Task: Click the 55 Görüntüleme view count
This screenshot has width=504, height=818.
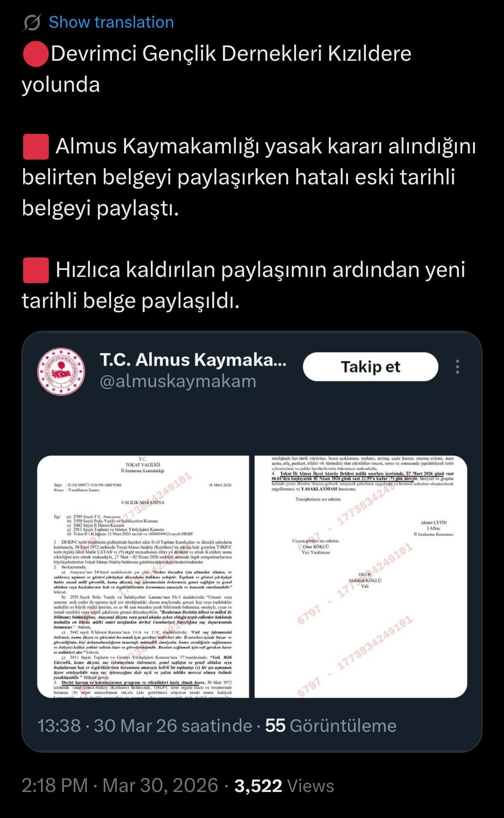Action: [x=330, y=725]
